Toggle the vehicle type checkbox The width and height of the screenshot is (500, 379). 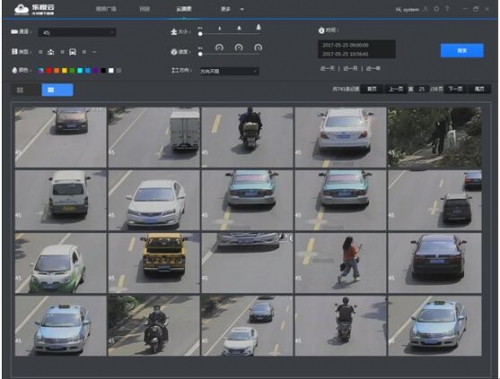62,52
